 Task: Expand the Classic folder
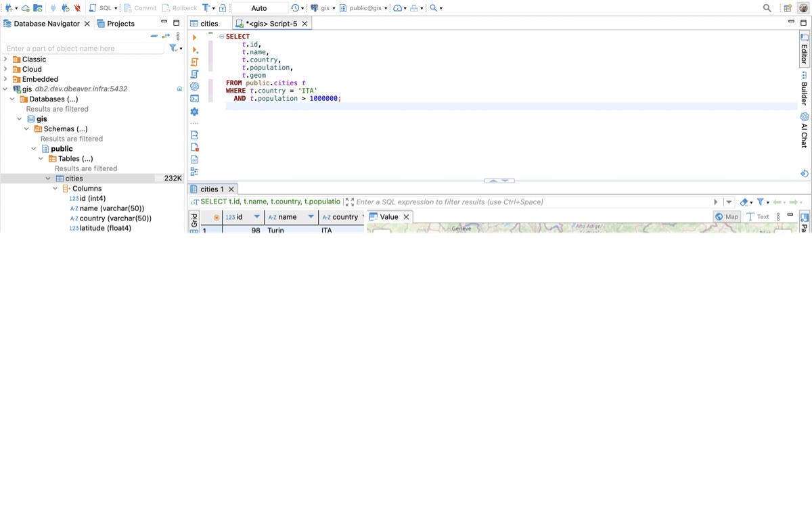[x=5, y=60]
